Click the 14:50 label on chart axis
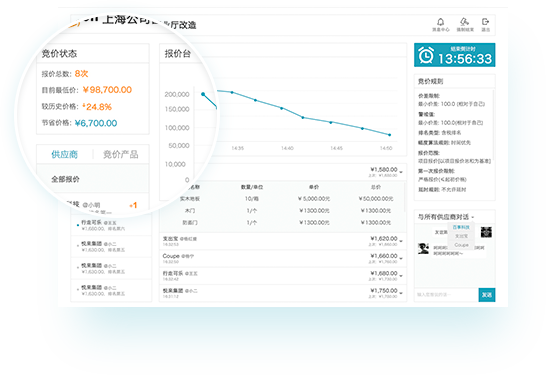 click(386, 148)
